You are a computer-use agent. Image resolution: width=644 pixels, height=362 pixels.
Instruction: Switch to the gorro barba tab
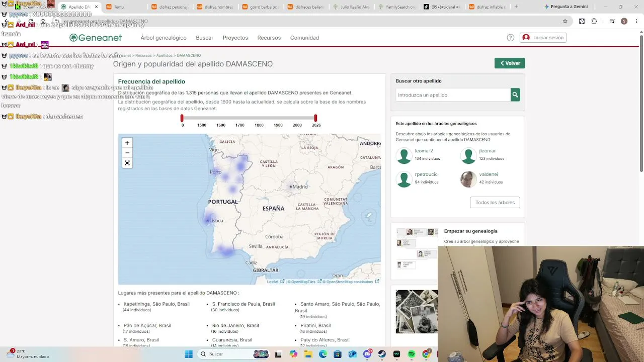(261, 7)
